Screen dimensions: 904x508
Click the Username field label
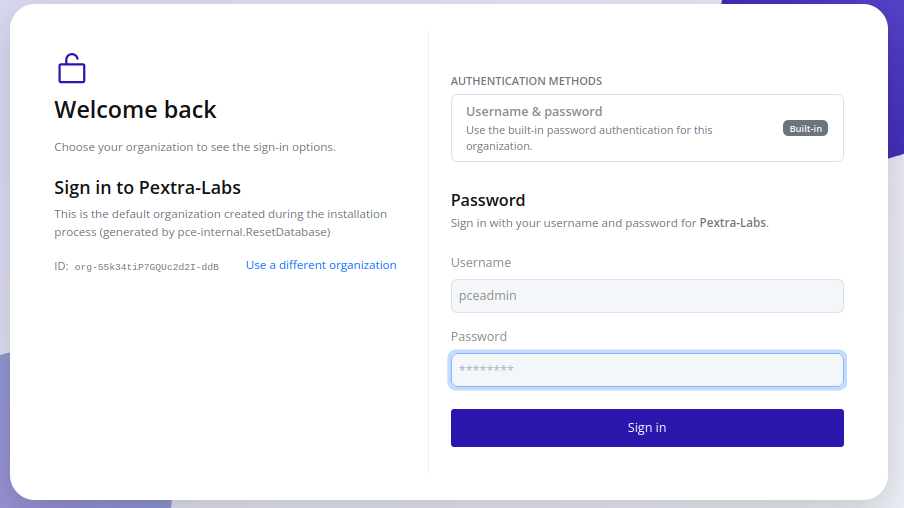point(481,263)
